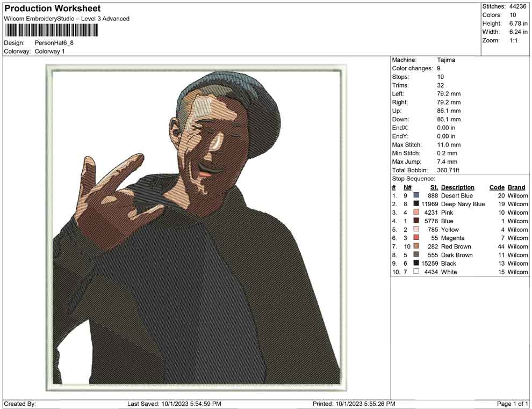Viewport: 532px width, 409px height.
Task: Click the 'Page 1 of 1' footer text
Action: coord(512,404)
